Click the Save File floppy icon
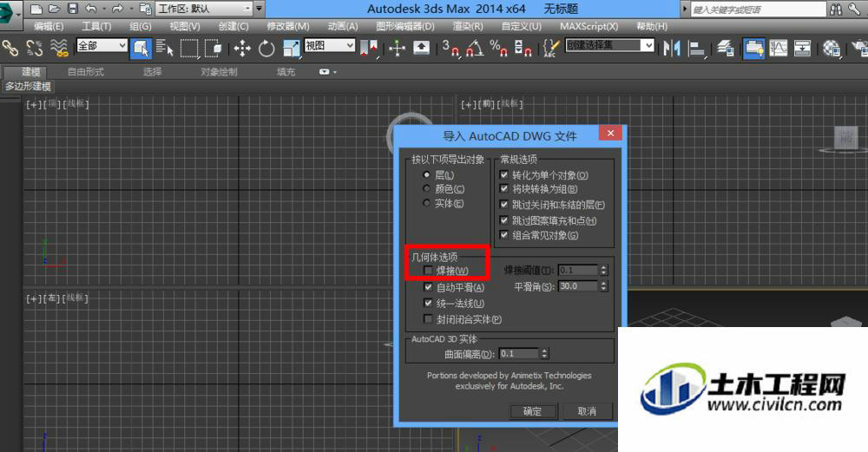The image size is (868, 452). pos(73,9)
